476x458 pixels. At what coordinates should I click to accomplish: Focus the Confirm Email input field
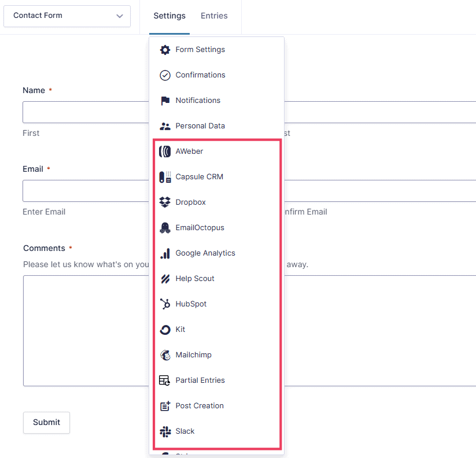point(380,191)
